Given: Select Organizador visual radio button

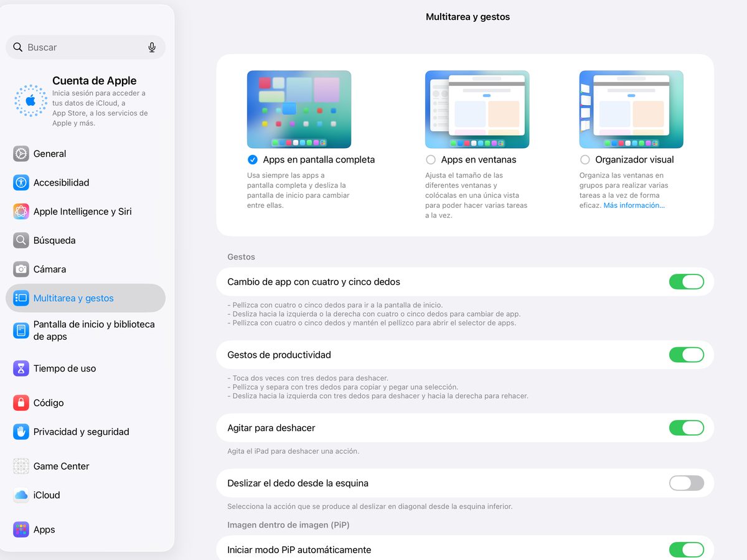Looking at the screenshot, I should coord(585,160).
